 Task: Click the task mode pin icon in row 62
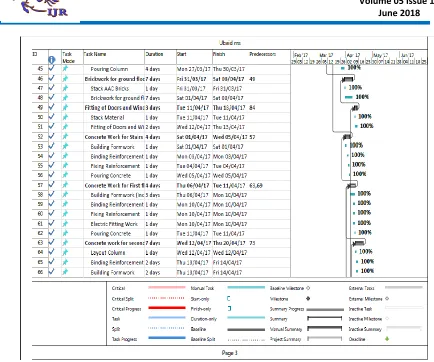pos(65,233)
